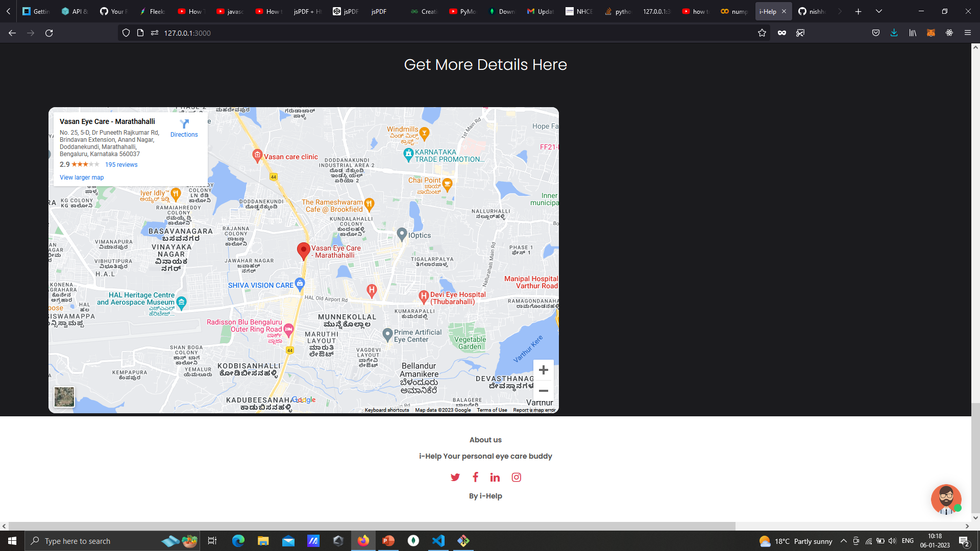Viewport: 980px width, 551px height.
Task: Switch to the Fleek tab
Action: click(153, 11)
